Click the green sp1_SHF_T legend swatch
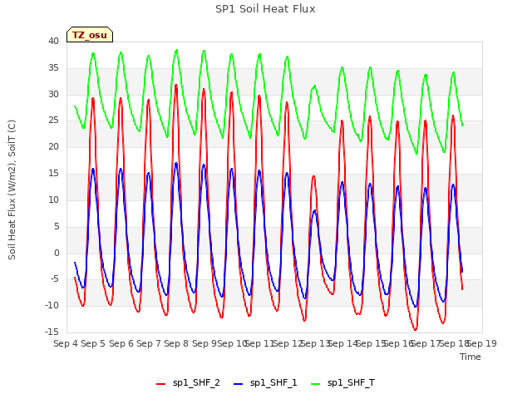532x399 pixels. (316, 384)
